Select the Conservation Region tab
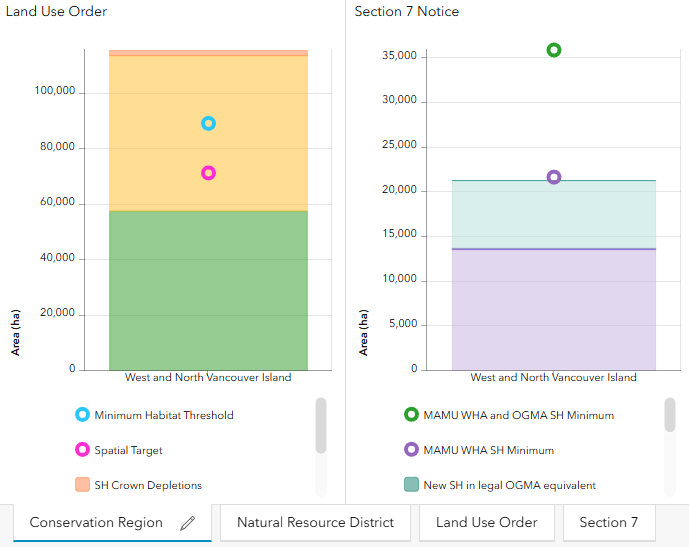689x547 pixels. click(112, 522)
